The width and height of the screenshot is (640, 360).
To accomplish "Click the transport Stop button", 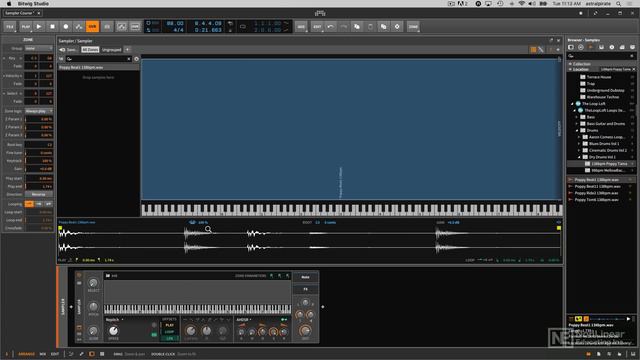I will tap(52, 27).
